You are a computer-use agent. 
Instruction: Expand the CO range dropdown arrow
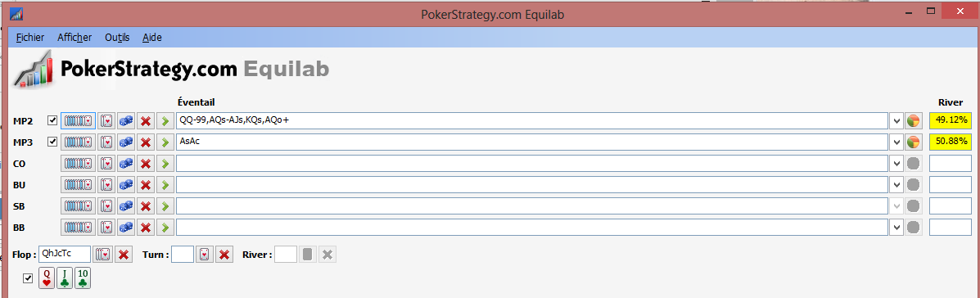coord(896,164)
